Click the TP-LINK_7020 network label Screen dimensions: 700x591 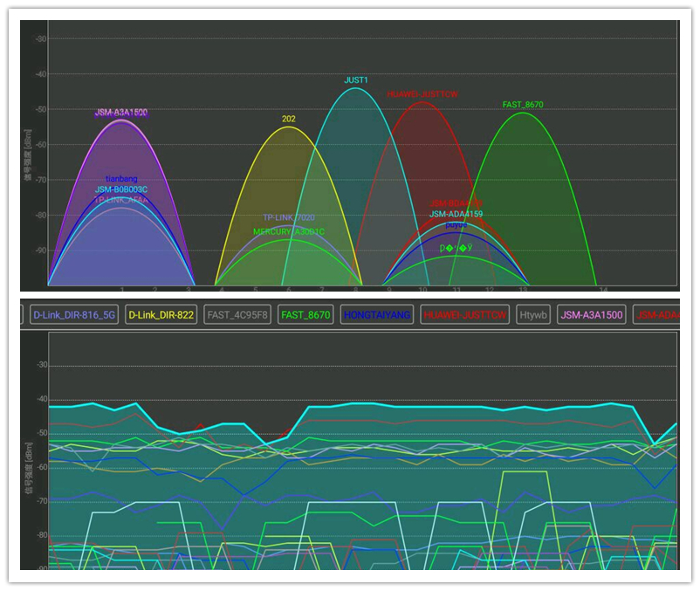pos(289,217)
